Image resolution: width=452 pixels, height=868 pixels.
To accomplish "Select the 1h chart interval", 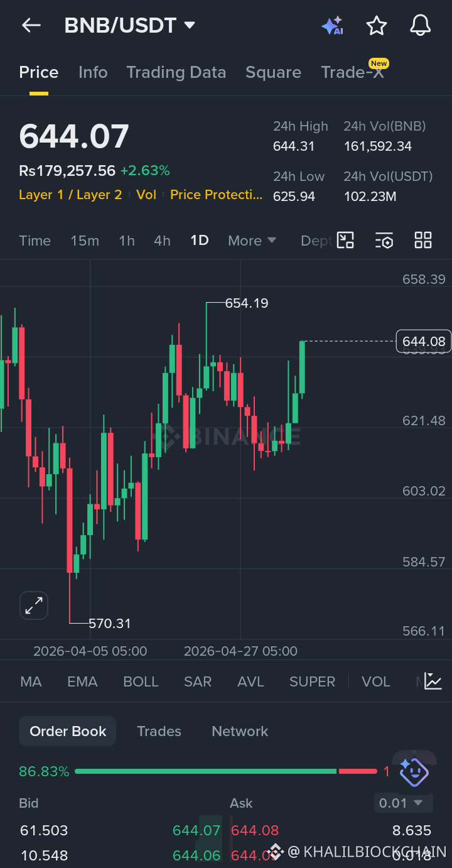I will [127, 241].
